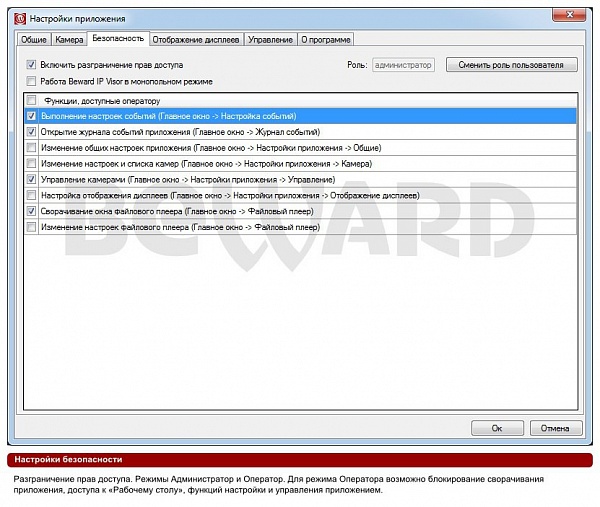The image size is (600, 507).
Task: Check Изменение настроек и списка камер checkbox
Action: click(31, 163)
